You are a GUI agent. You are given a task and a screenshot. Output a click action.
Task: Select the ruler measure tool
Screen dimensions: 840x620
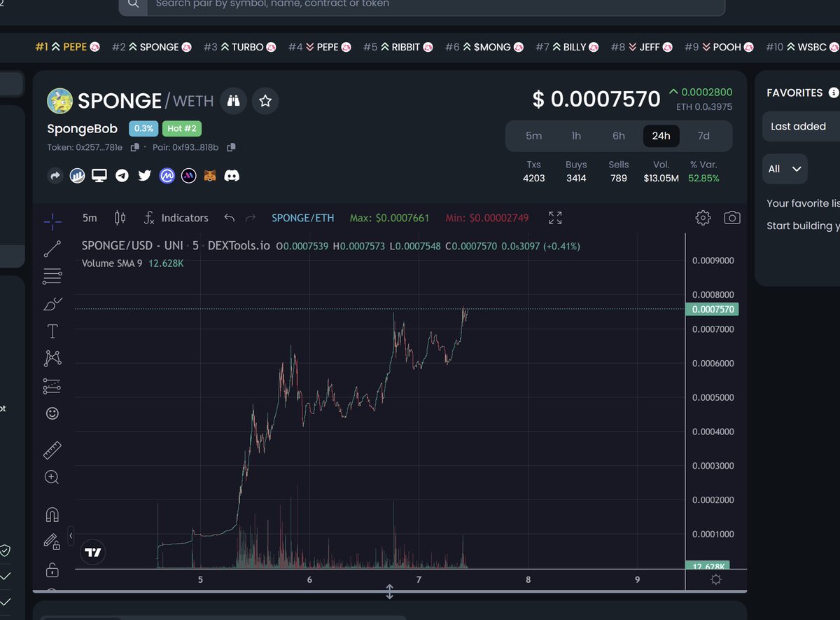pyautogui.click(x=52, y=450)
